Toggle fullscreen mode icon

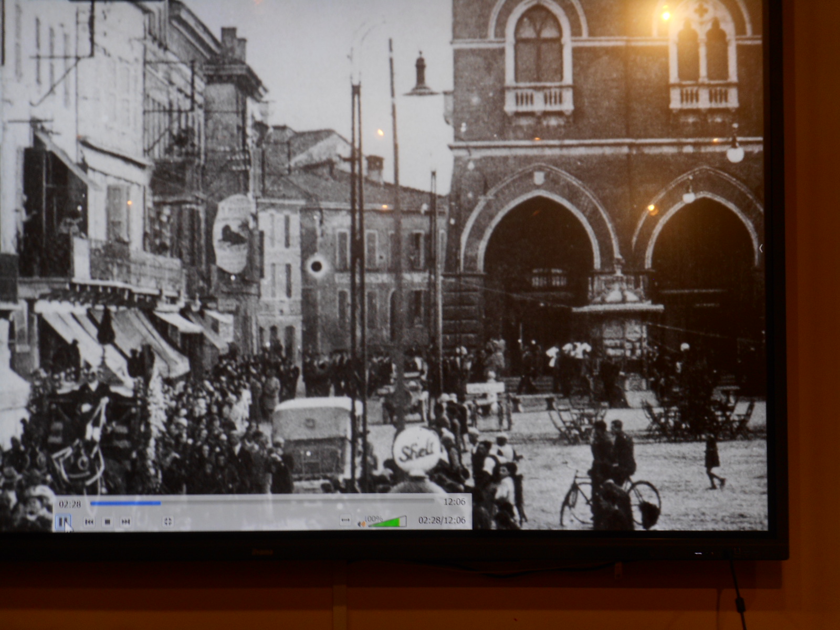[x=167, y=521]
